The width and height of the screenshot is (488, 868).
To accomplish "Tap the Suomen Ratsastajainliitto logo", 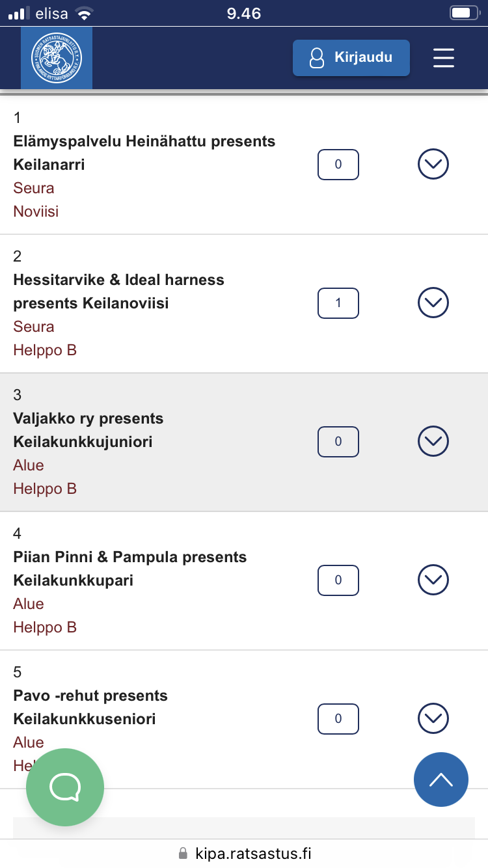I will pyautogui.click(x=57, y=58).
